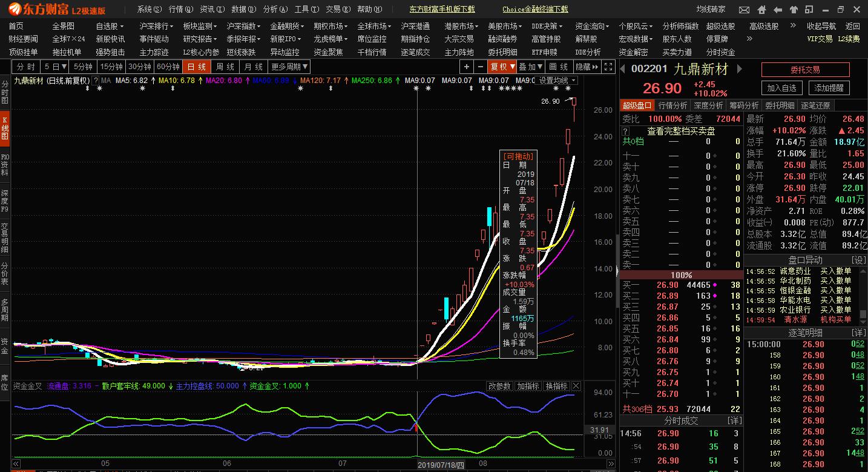
Task: Expand the 个股风云 nav dropdown
Action: click(636, 26)
